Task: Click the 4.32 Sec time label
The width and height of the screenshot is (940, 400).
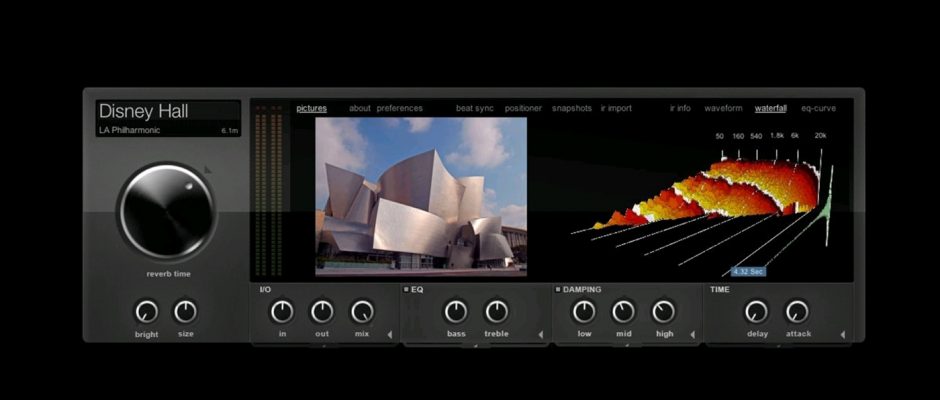Action: [x=749, y=272]
